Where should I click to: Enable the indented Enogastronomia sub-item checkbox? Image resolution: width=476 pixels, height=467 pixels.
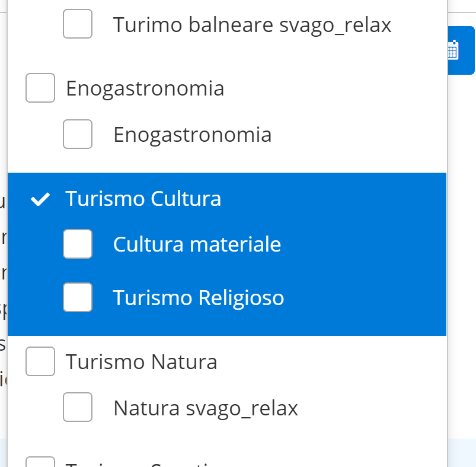point(78,134)
